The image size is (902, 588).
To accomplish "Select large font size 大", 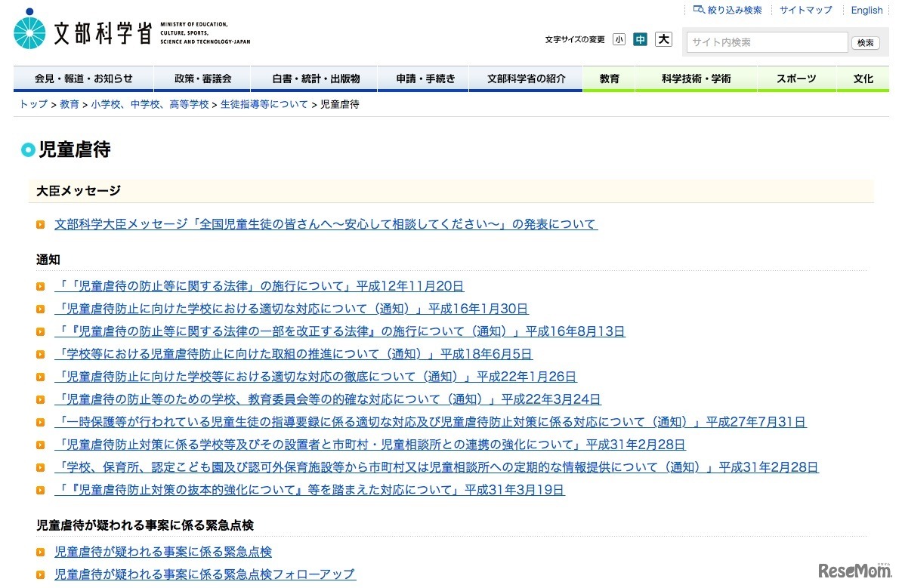I will point(663,38).
